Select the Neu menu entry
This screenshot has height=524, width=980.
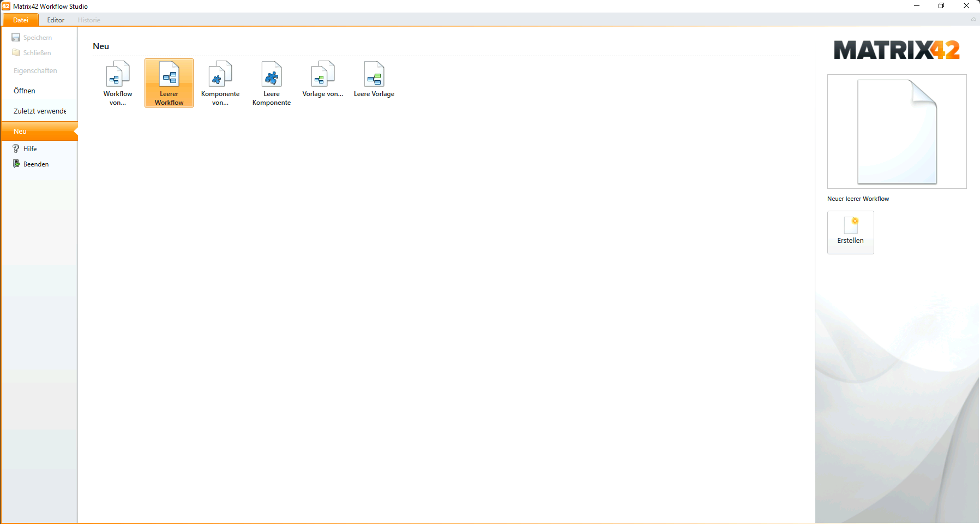(20, 132)
